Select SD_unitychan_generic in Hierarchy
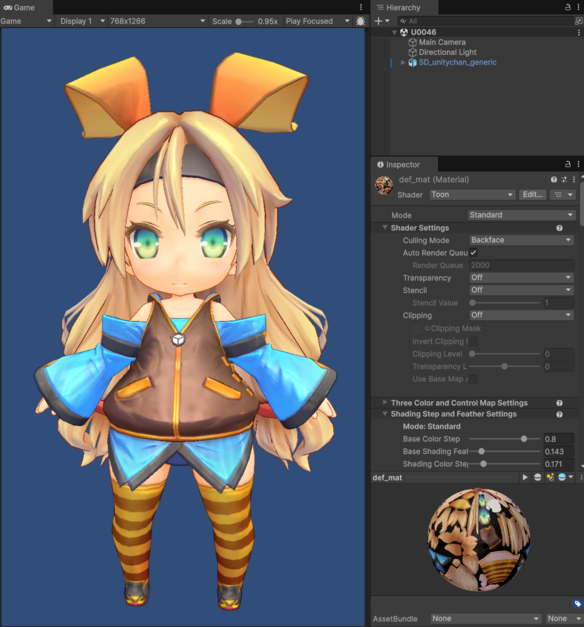Screen dimensions: 584x627 pos(457,62)
